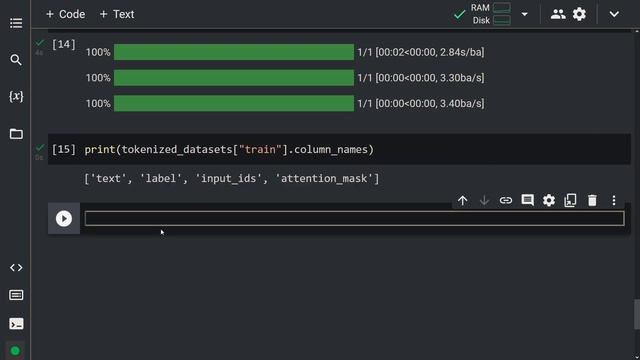Open the find and replace search panel
The width and height of the screenshot is (640, 360).
tap(16, 60)
